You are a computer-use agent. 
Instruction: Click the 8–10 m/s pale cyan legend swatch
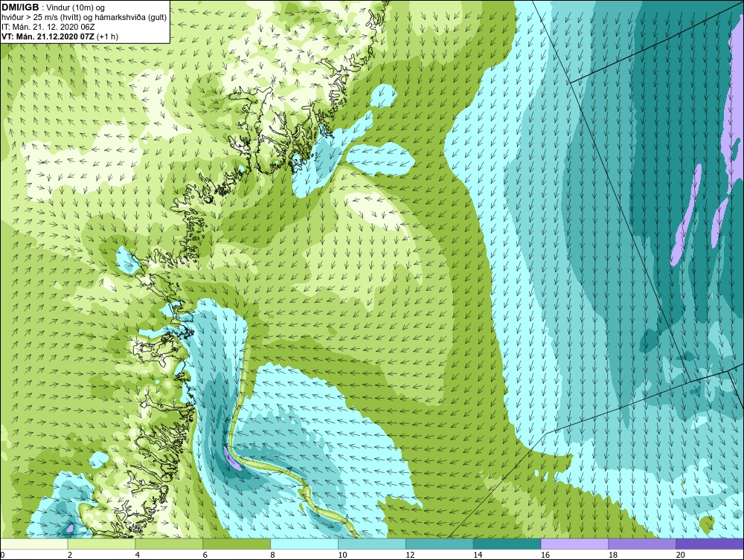pyautogui.click(x=304, y=544)
